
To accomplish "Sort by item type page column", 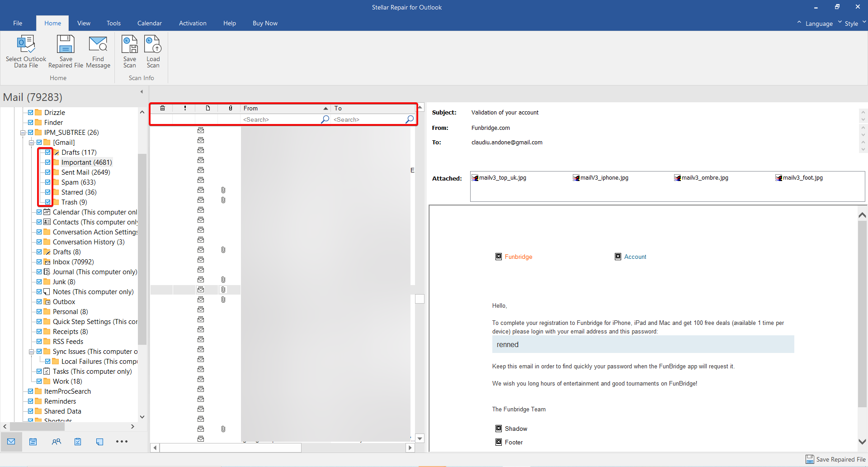I will [x=208, y=108].
